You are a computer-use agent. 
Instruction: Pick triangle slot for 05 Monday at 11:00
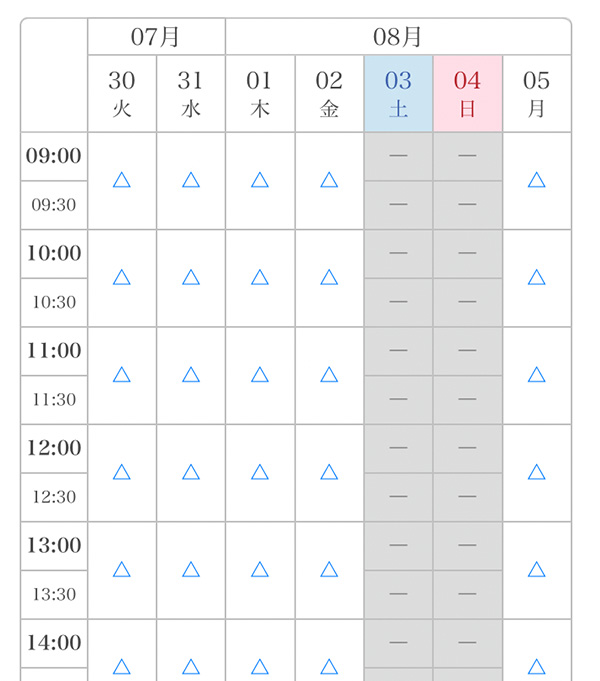click(536, 375)
